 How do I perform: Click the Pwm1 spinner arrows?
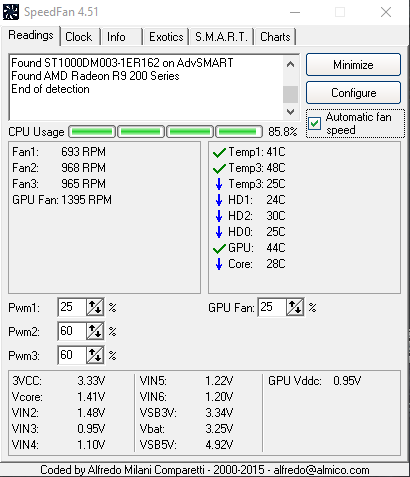click(95, 307)
